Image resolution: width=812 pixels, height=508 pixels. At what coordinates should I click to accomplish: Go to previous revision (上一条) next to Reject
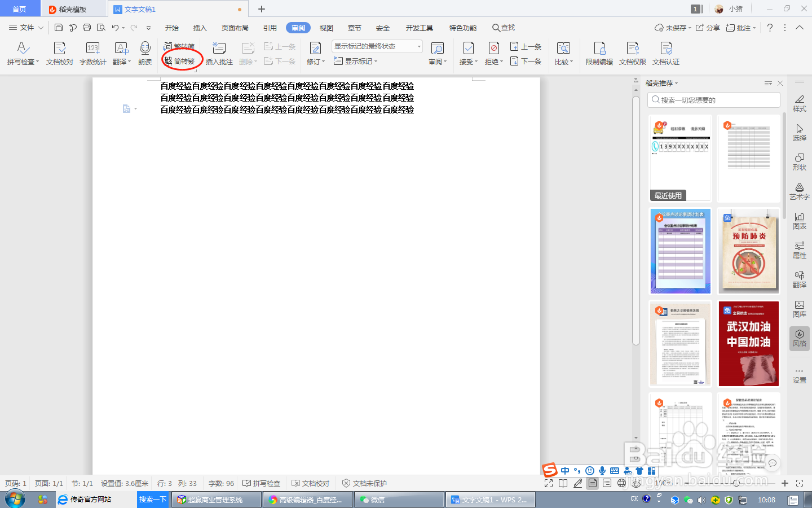tap(526, 46)
